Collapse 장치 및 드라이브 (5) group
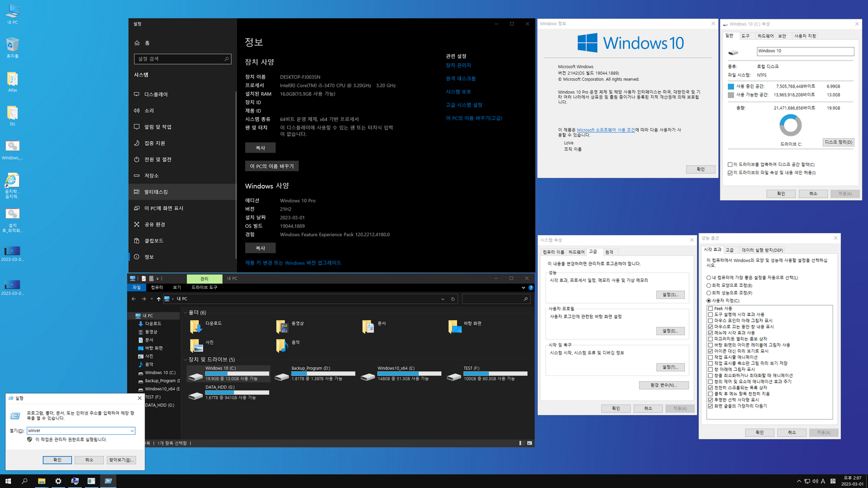The width and height of the screenshot is (868, 488). 185,360
